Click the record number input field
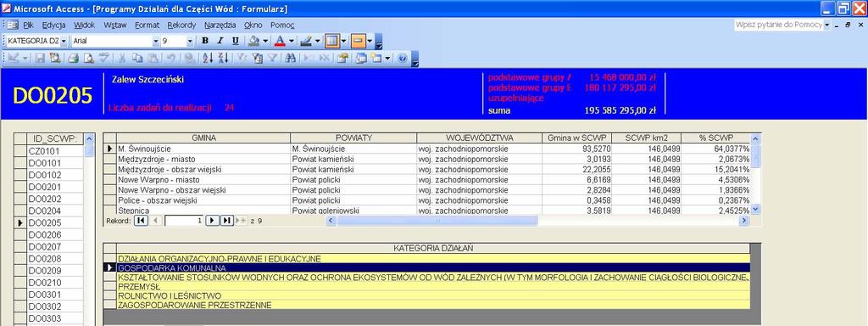 point(184,220)
